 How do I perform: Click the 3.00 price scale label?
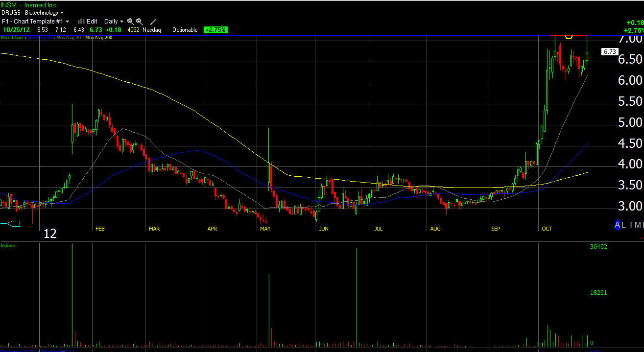tap(630, 205)
